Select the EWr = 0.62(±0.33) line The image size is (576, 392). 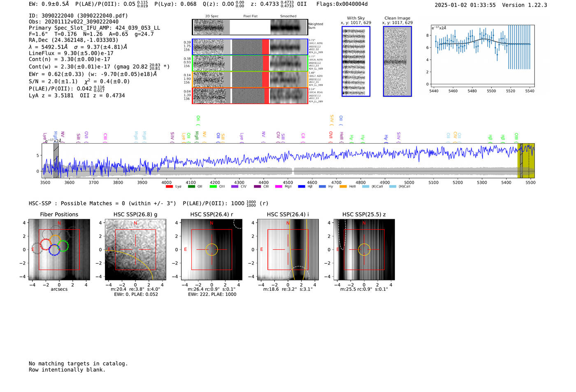(x=93, y=74)
